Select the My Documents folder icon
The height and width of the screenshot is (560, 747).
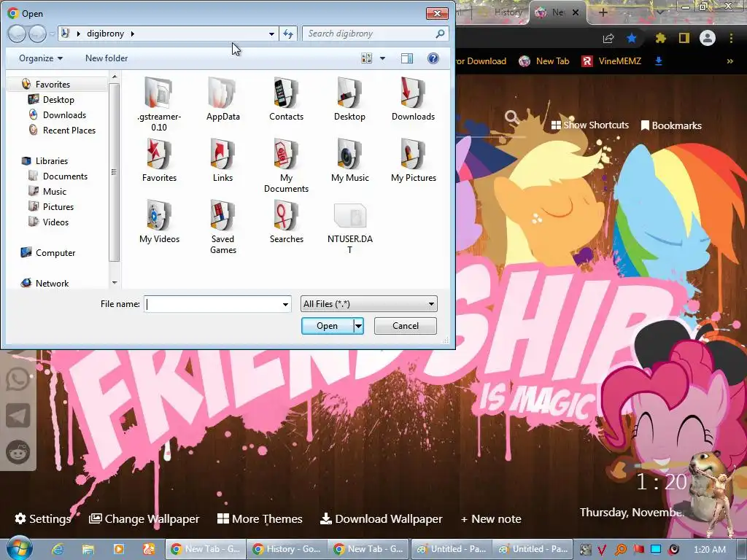[286, 154]
